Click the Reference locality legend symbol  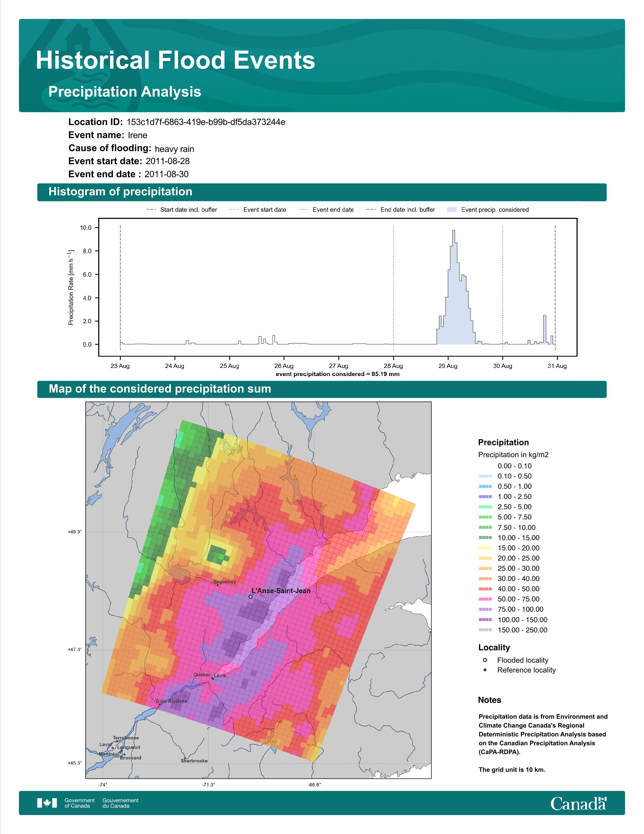[485, 670]
